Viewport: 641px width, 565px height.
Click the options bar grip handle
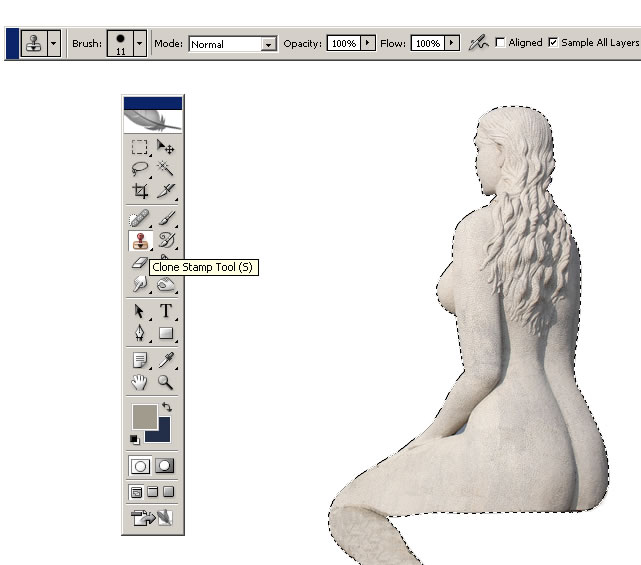[x=12, y=43]
